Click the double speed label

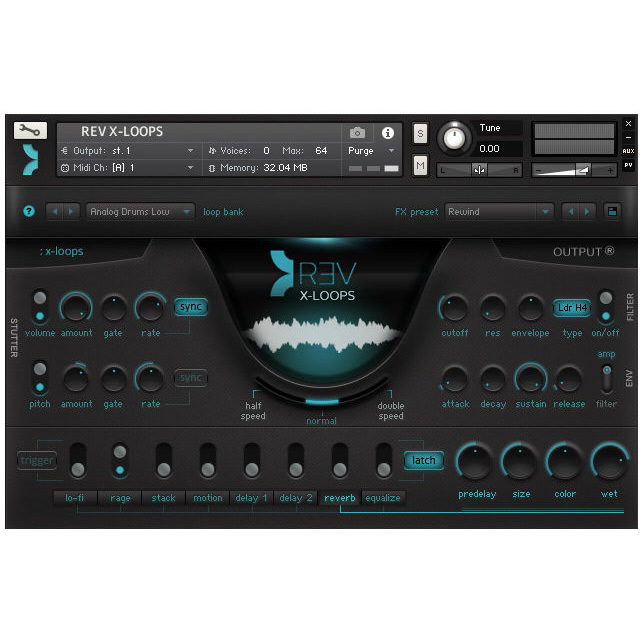coord(391,410)
